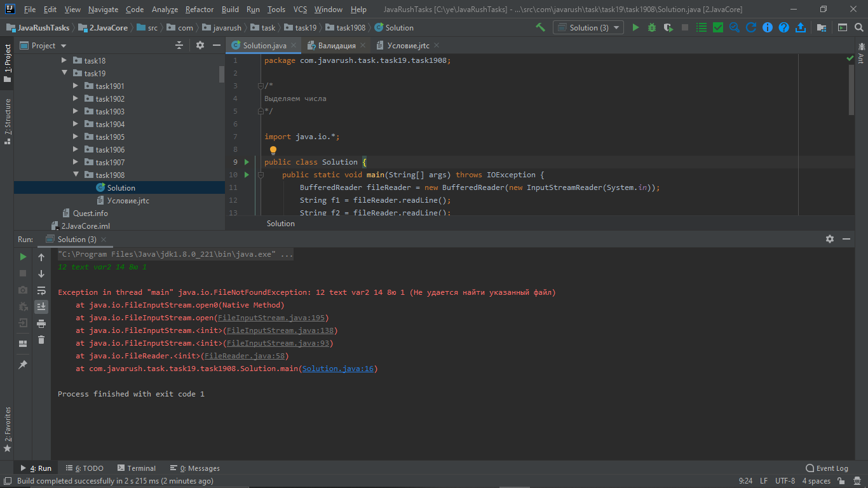Expand the task1901 folder

[75, 86]
